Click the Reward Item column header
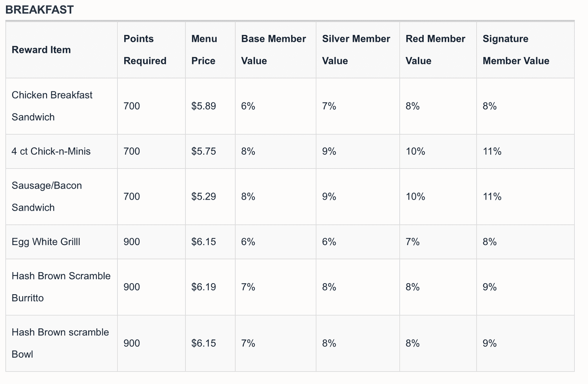This screenshot has width=588, height=384. point(41,50)
